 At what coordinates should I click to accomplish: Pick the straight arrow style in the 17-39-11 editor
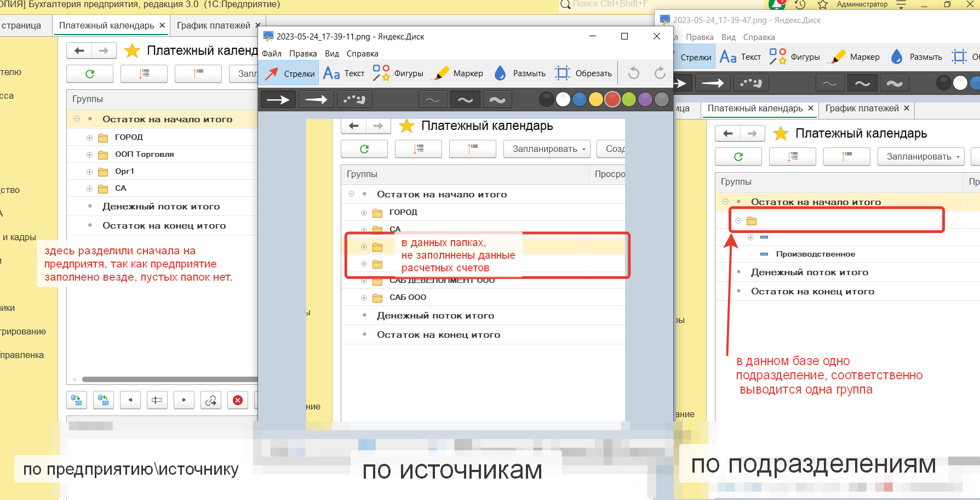278,100
